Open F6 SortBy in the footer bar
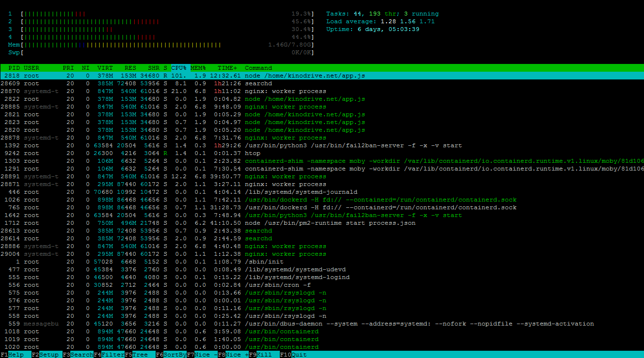This screenshot has height=358, width=644. [x=171, y=355]
